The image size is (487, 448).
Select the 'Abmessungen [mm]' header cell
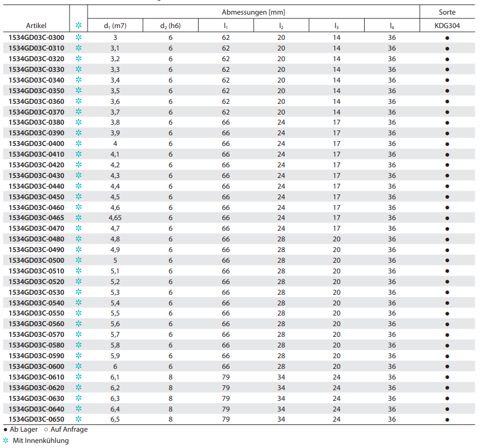click(254, 12)
